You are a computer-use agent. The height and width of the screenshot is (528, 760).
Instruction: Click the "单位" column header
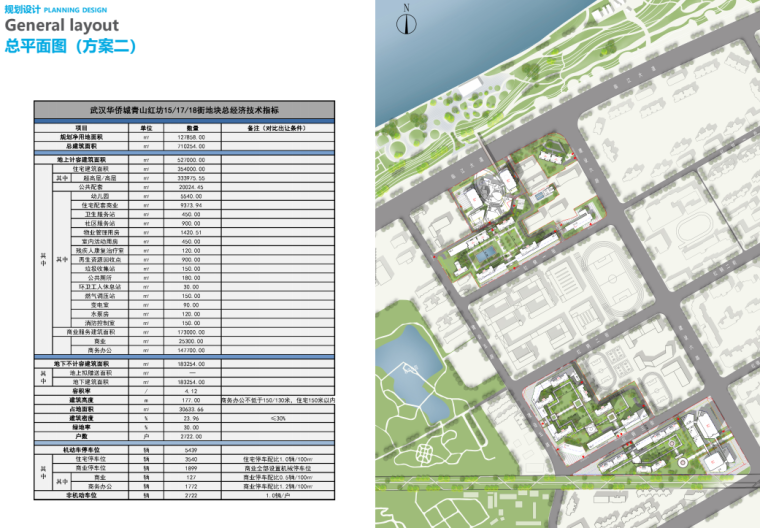point(146,128)
